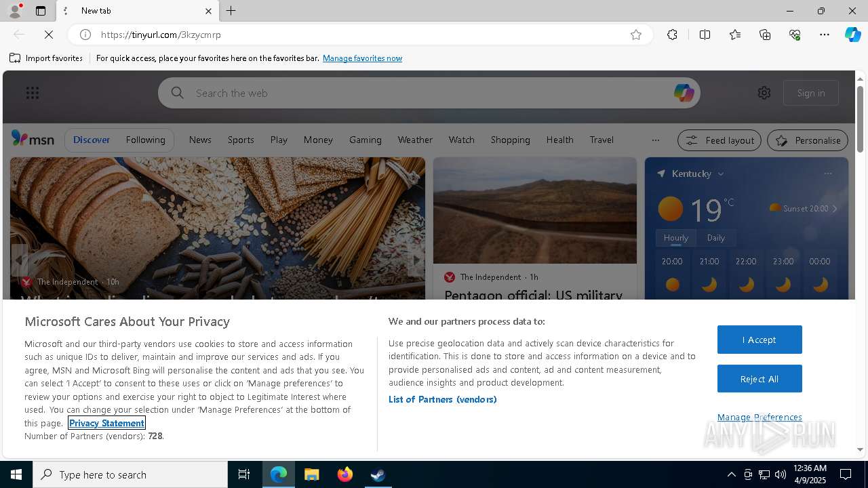868x488 pixels.
Task: Select the Following feed tab
Action: point(146,140)
